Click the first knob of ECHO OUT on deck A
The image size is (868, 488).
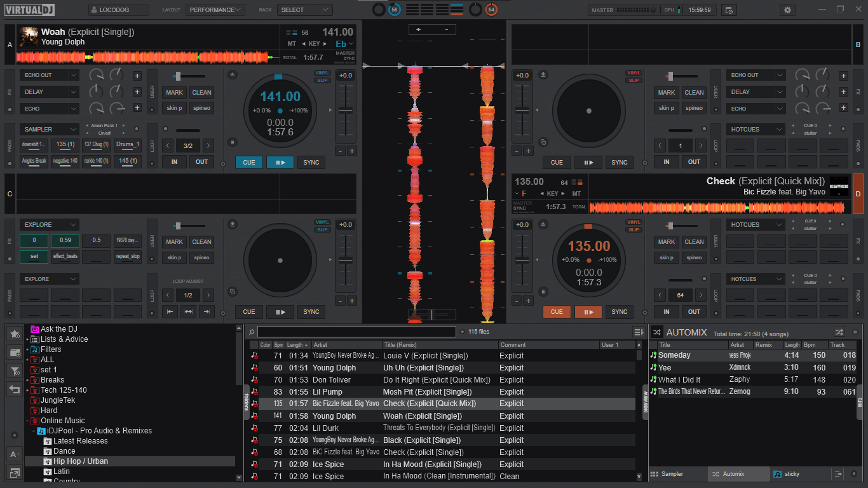(95, 75)
